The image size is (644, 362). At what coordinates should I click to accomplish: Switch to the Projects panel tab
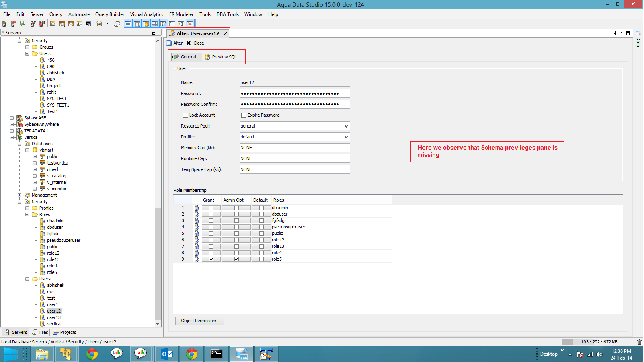point(64,332)
